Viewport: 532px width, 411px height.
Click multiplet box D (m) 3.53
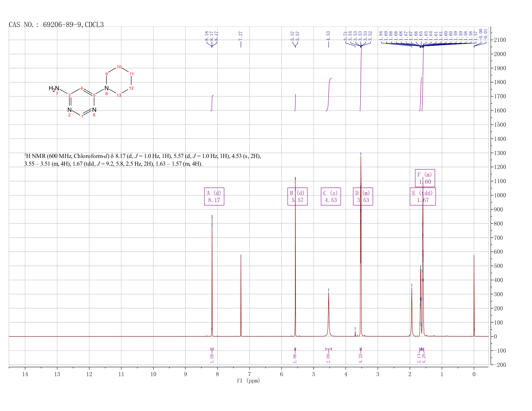(x=363, y=197)
